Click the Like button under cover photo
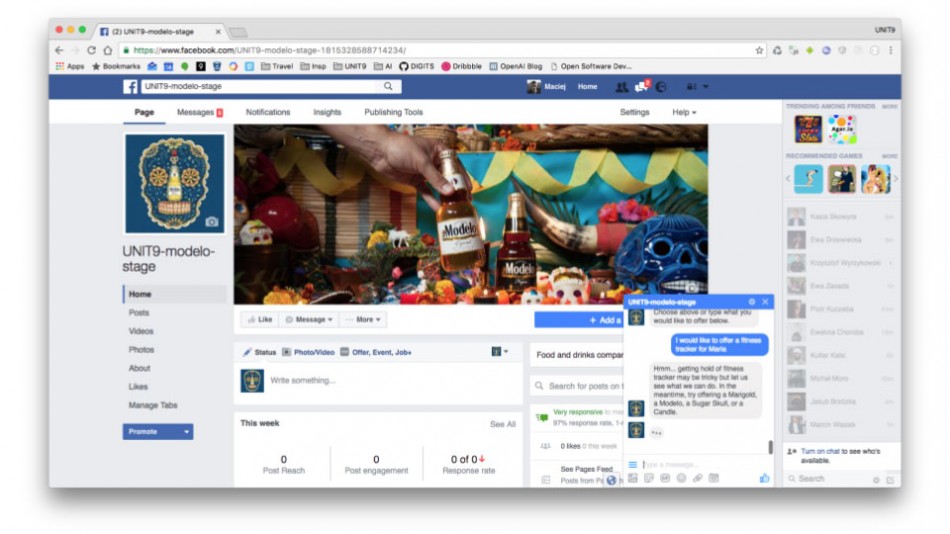 click(x=260, y=319)
